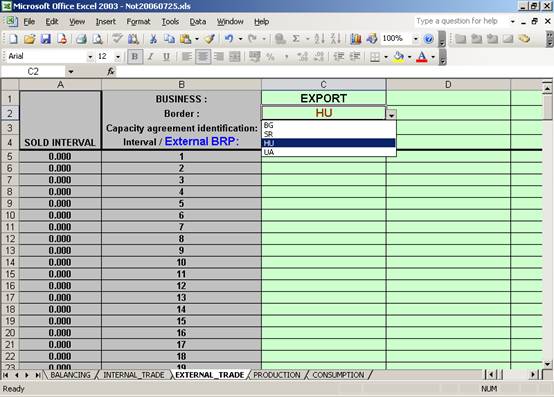The image size is (554, 397).
Task: Apply Percent Style to cells
Action: [270, 57]
